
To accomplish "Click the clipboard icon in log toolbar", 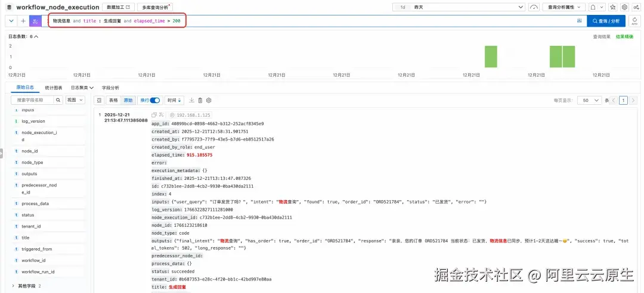I will click(x=200, y=100).
